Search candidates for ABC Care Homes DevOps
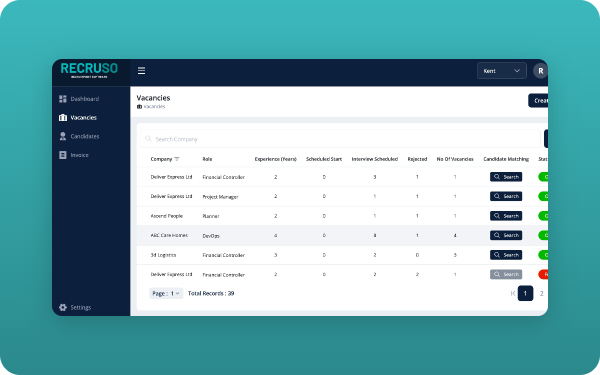This screenshot has height=375, width=600. click(x=506, y=235)
